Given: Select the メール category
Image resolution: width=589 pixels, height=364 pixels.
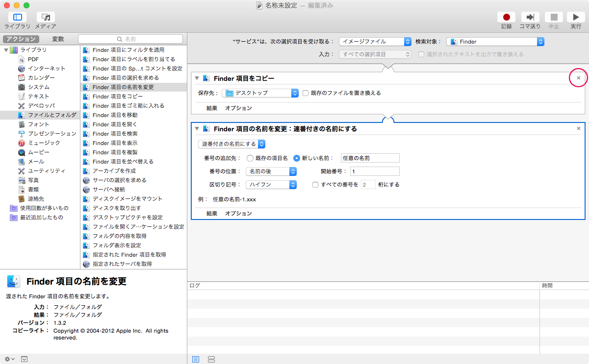Looking at the screenshot, I should pyautogui.click(x=36, y=162).
